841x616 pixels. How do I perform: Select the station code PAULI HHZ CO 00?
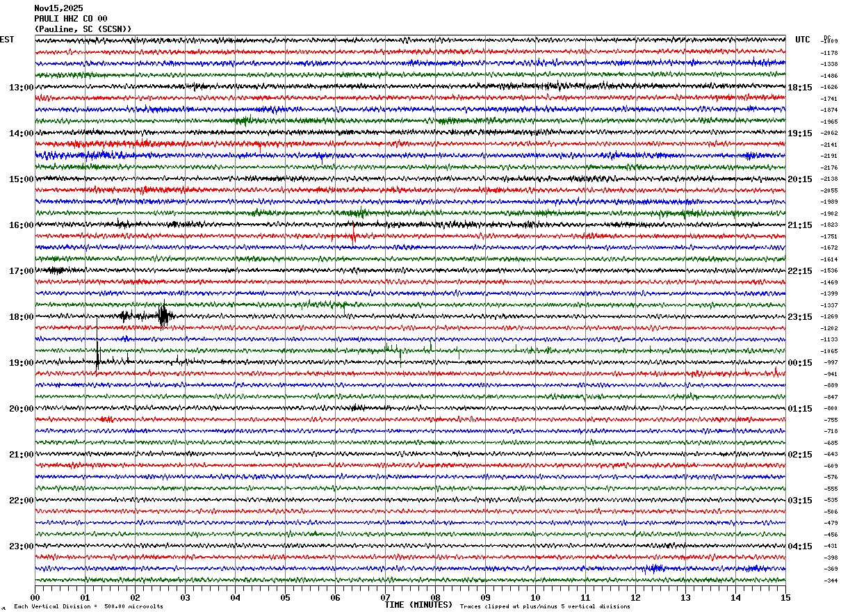71,19
